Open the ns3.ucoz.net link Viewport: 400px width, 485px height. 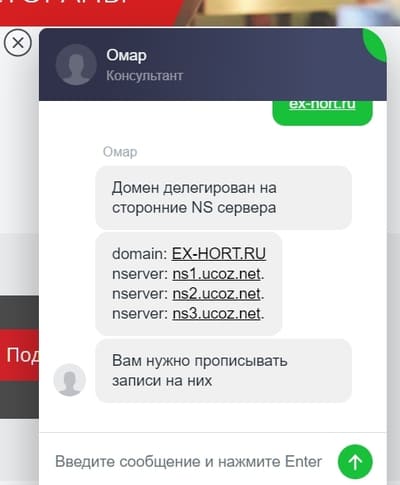click(x=218, y=314)
